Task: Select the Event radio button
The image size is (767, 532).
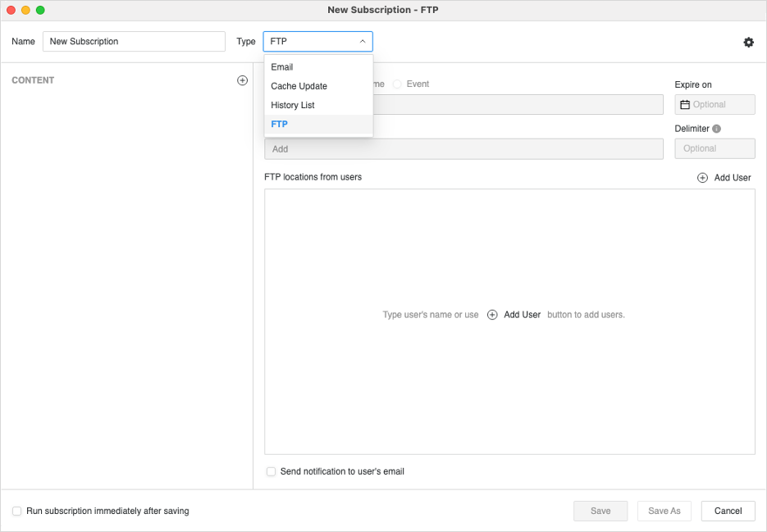Action: click(397, 84)
